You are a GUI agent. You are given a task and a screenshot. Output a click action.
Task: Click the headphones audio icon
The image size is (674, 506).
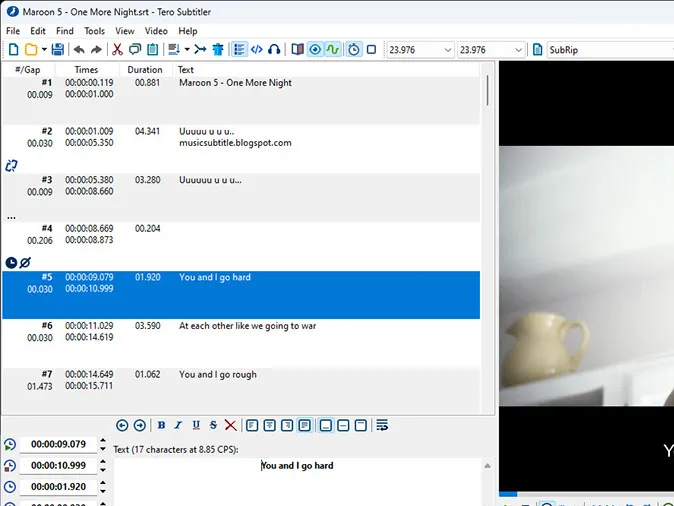point(274,49)
